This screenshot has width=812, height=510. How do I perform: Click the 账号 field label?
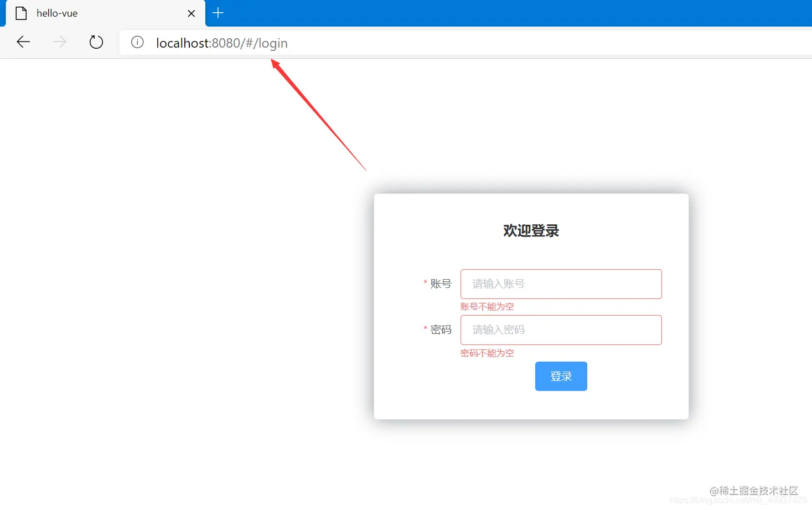pos(440,284)
